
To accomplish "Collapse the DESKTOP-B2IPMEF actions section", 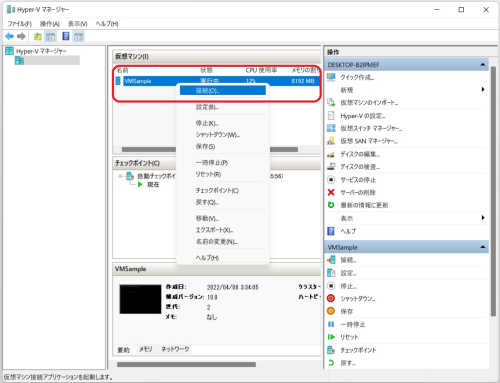I will [483, 64].
